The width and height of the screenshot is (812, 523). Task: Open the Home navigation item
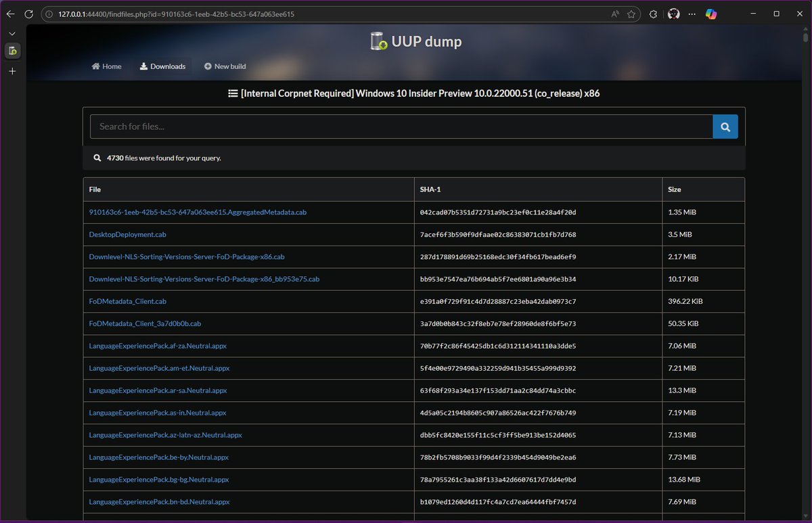point(107,66)
